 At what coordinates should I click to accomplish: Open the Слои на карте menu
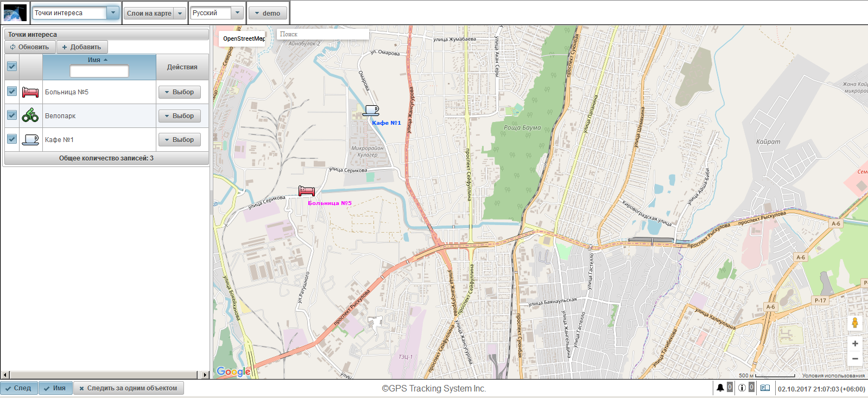click(155, 13)
